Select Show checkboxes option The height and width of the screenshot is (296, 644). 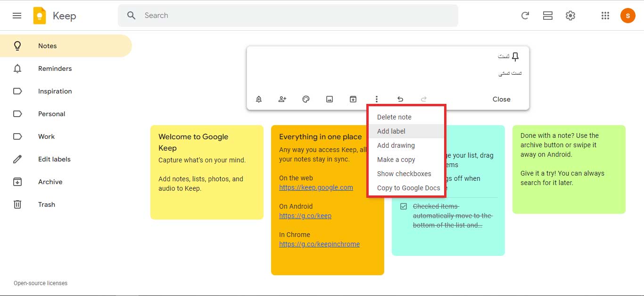point(405,174)
